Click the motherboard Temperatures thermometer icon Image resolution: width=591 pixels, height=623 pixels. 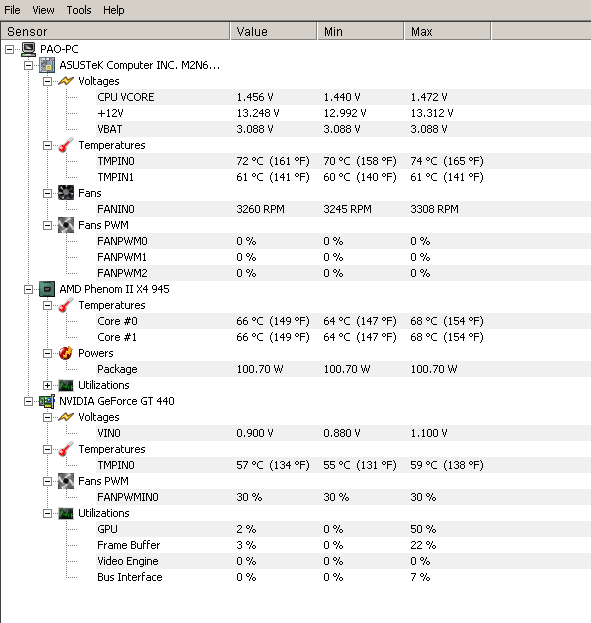66,145
